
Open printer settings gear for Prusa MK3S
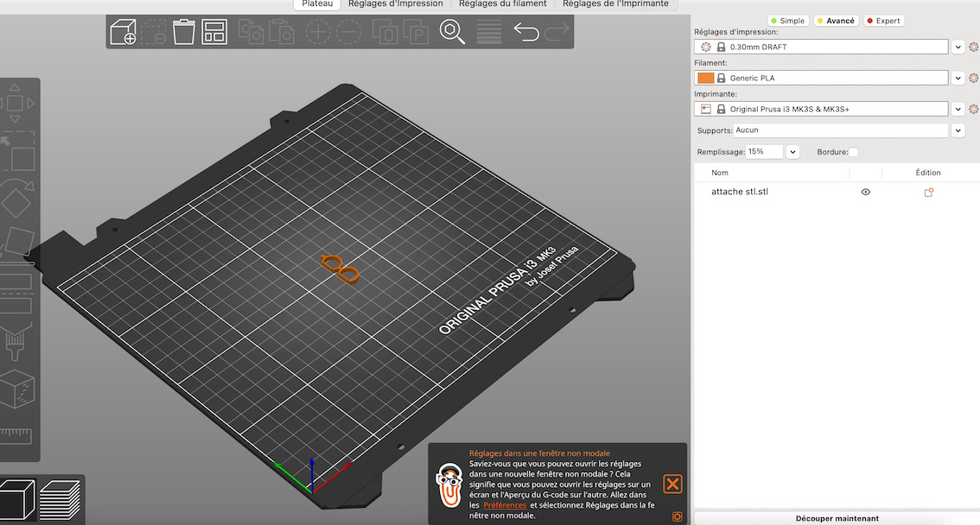coord(973,109)
